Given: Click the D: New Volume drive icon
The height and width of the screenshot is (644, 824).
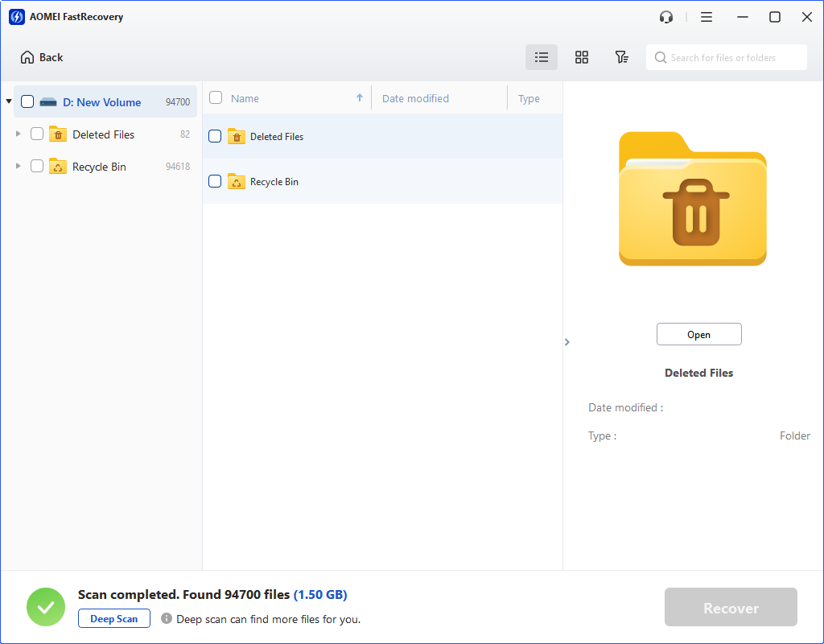Looking at the screenshot, I should point(48,102).
